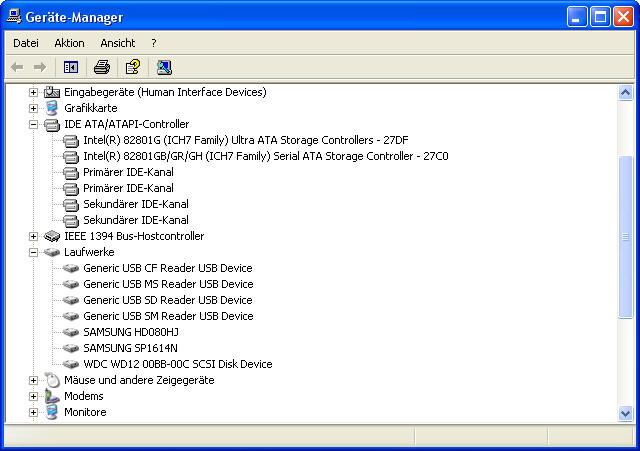Viewport: 640px width, 451px height.
Task: Select Intel(R) 82801G Ultra ATA Storage Controllers - 27DF
Action: (x=246, y=140)
